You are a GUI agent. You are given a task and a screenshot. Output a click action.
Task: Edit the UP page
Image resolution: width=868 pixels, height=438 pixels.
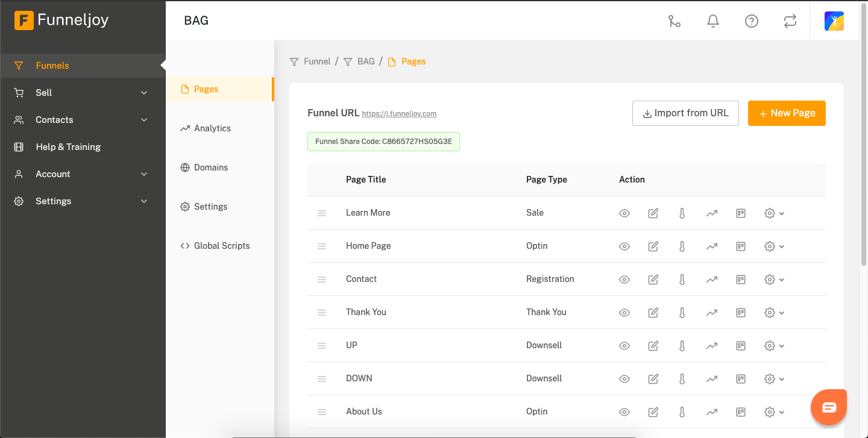653,346
